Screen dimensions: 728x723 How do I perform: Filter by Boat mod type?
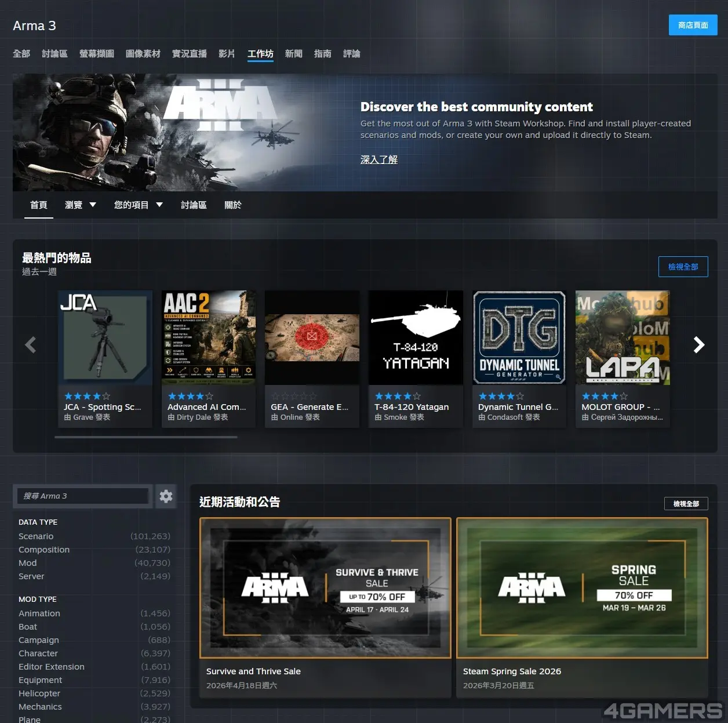tap(94, 627)
